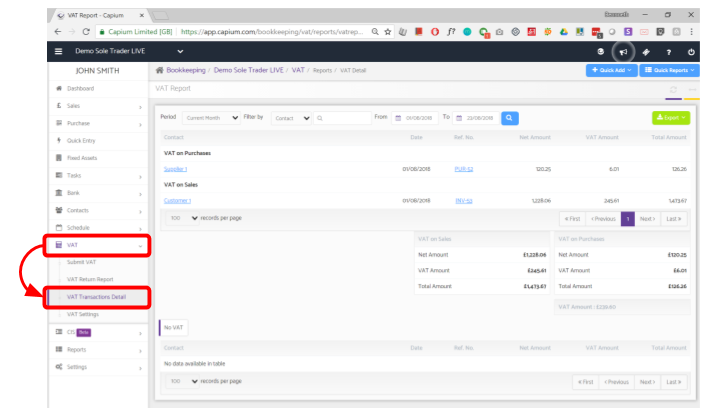Expand Tasks menu in sidebar
Image resolution: width=706 pixels, height=416 pixels.
pyautogui.click(x=98, y=176)
